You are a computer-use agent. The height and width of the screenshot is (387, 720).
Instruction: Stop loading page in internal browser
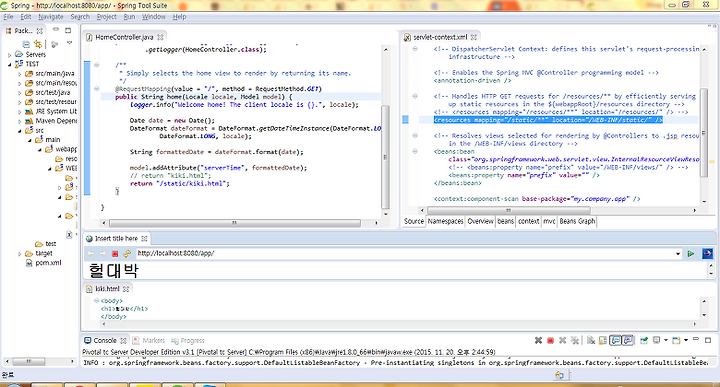tap(115, 253)
